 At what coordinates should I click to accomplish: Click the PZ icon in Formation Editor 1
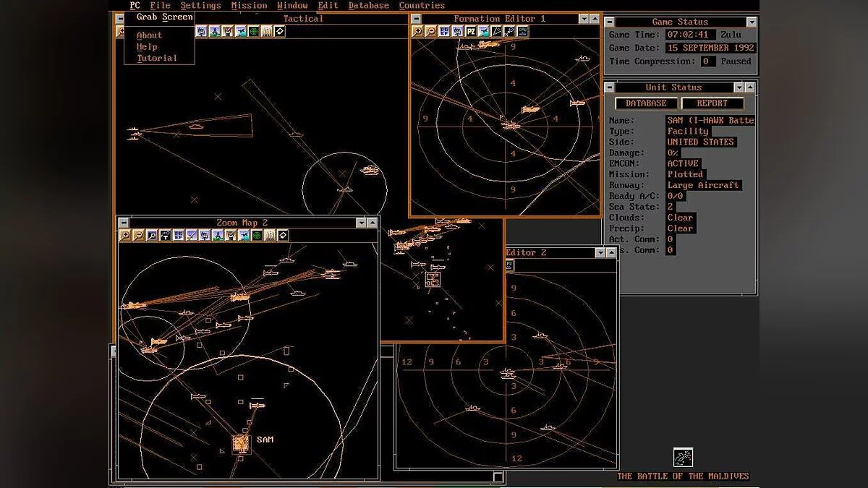(471, 32)
